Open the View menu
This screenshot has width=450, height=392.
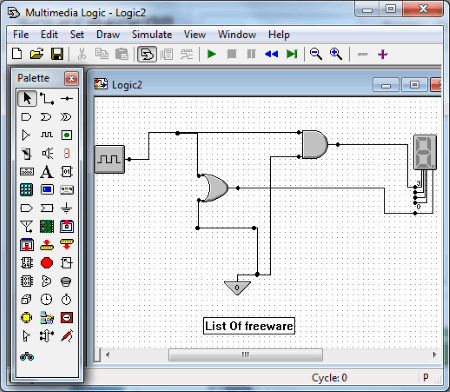pos(195,34)
